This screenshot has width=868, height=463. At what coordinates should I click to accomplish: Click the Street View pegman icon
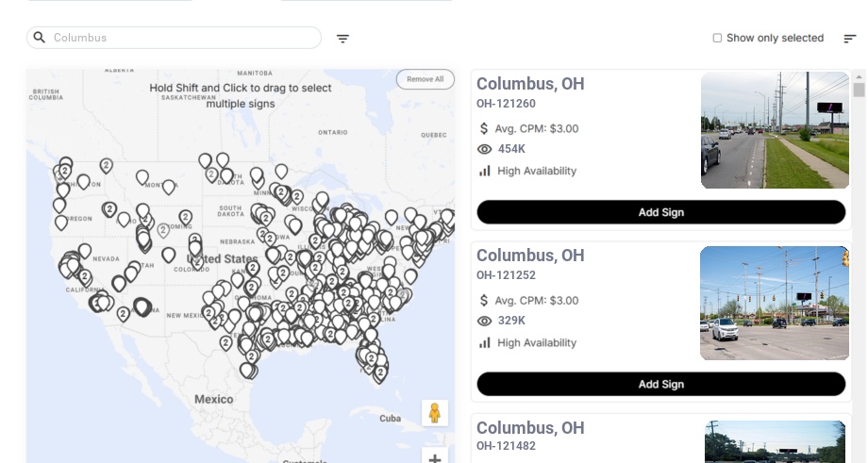434,413
